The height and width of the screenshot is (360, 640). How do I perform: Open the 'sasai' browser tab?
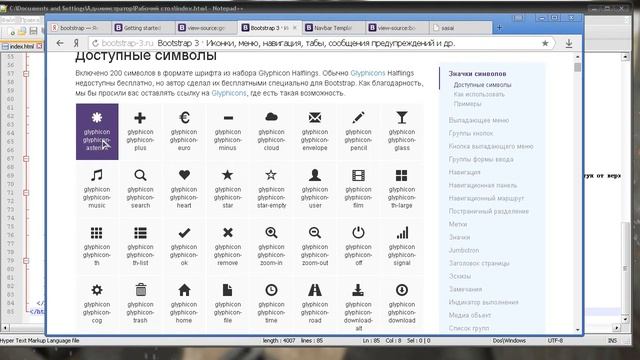coord(460,28)
